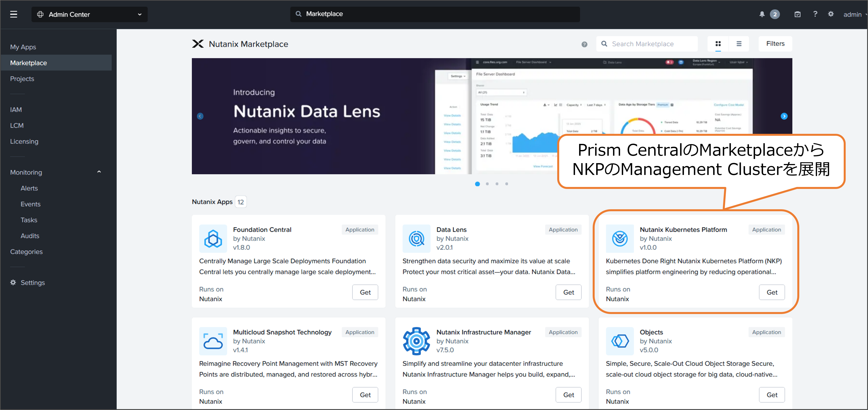Viewport: 868px width, 410px height.
Task: Switch to grid view
Action: (718, 44)
